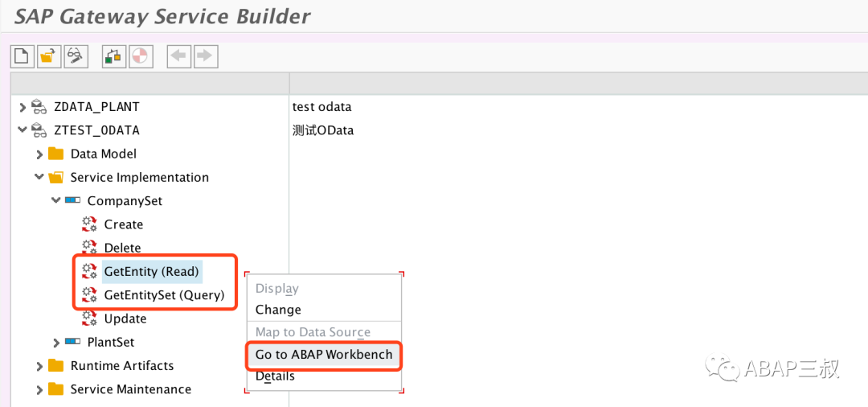
Task: Click the Check Project Consistency icon
Action: click(141, 56)
